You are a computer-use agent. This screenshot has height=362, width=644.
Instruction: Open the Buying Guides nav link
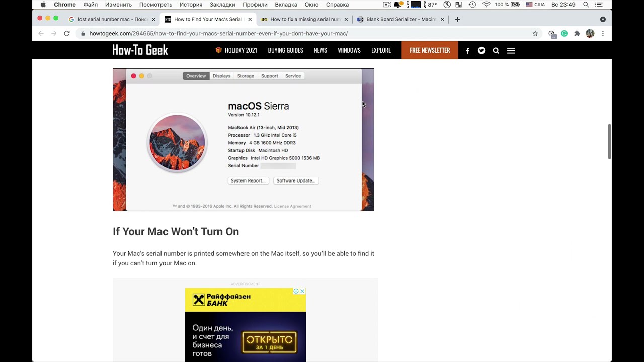pos(285,50)
